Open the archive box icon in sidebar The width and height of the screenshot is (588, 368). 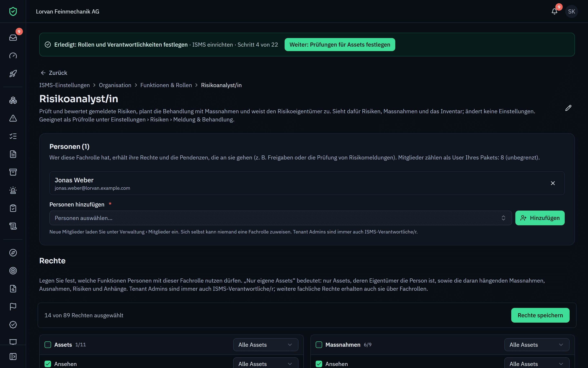pyautogui.click(x=13, y=172)
